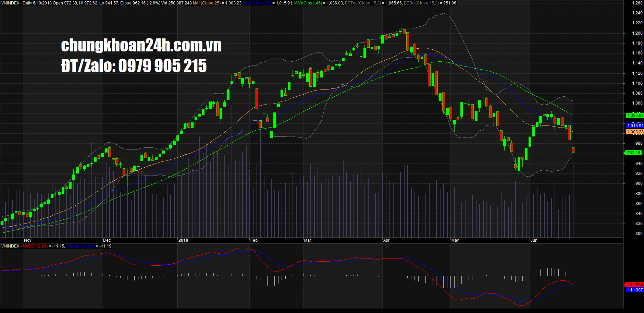Click the 1,200 level on price axis
644x313 pixels.
(x=637, y=33)
